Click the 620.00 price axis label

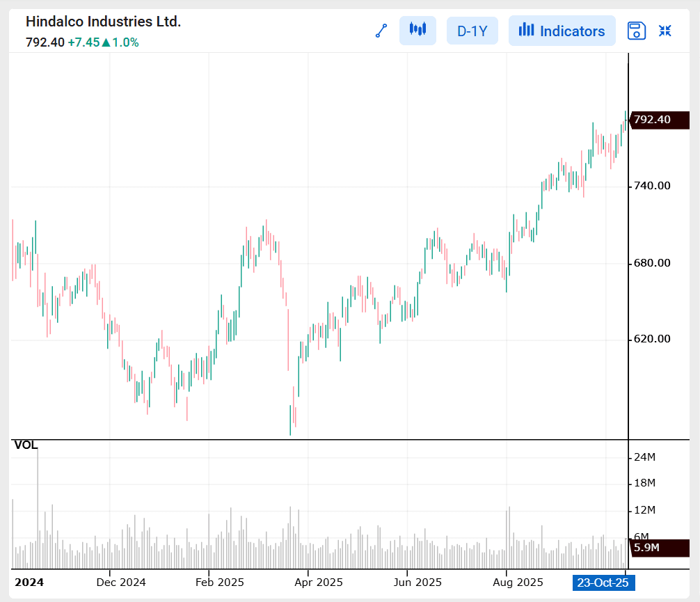point(652,339)
